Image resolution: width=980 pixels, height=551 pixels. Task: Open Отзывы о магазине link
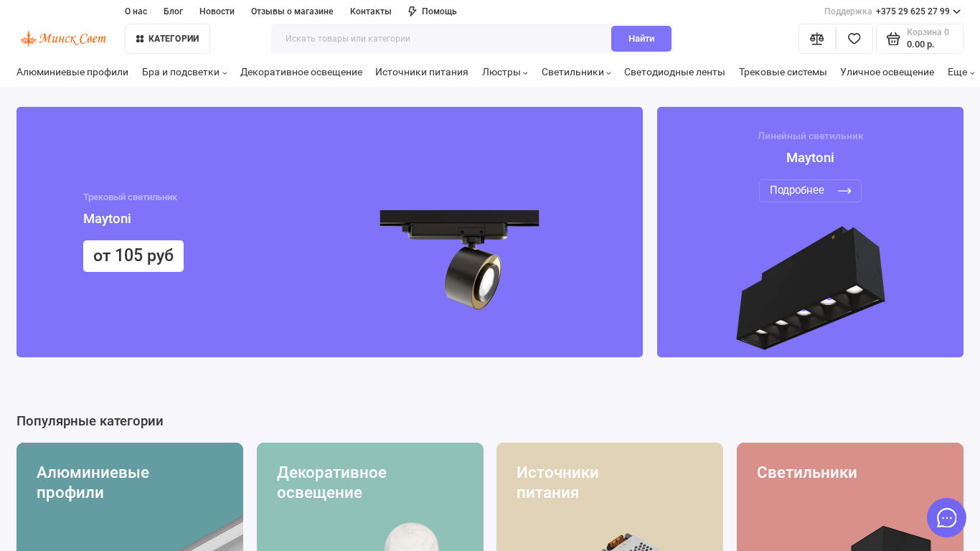point(292,11)
